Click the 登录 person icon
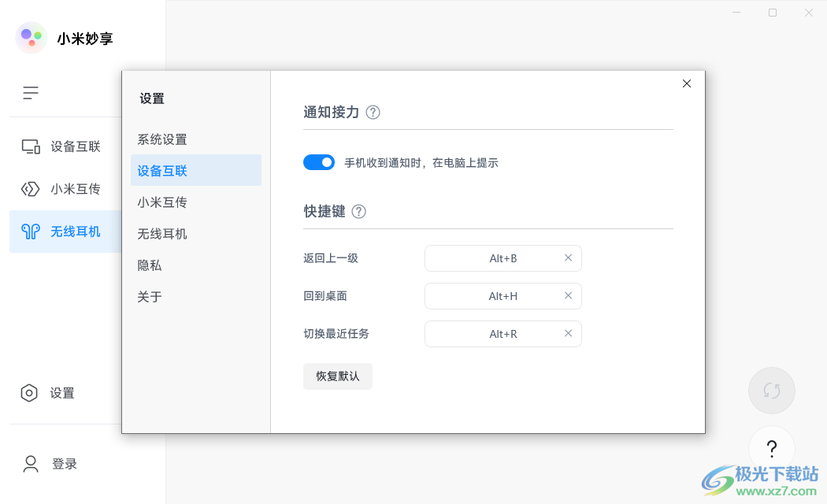 click(29, 464)
